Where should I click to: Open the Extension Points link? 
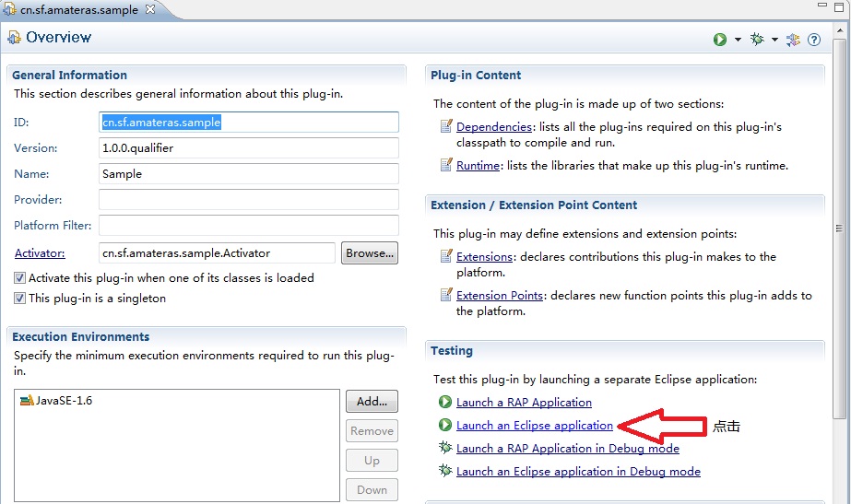pyautogui.click(x=500, y=295)
